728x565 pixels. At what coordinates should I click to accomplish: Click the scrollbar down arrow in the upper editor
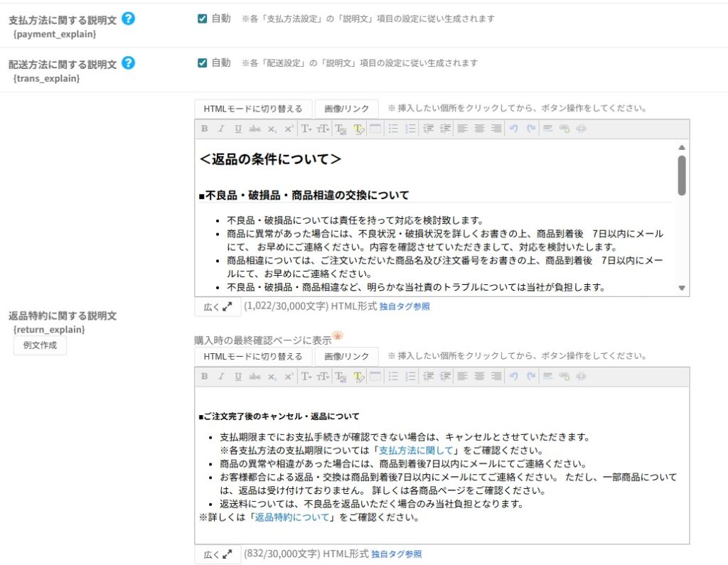682,288
